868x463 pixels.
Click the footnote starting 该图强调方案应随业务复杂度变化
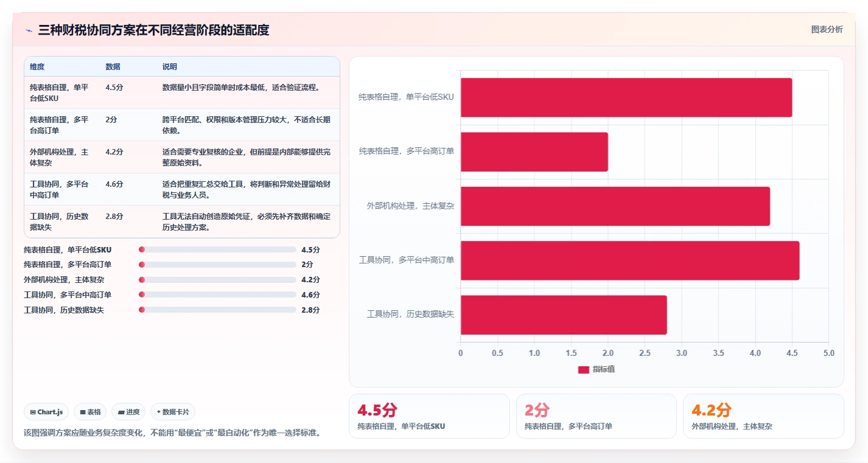(x=172, y=433)
